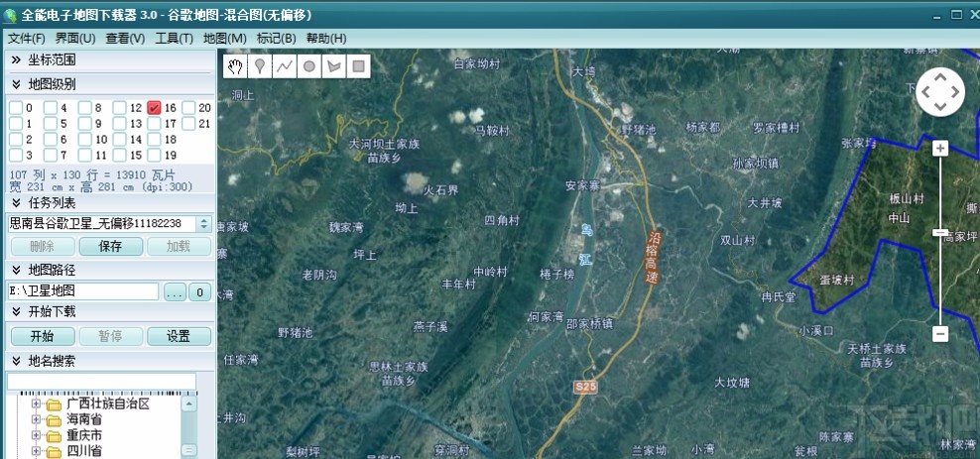Open the 查看(V) menu
Image resolution: width=980 pixels, height=459 pixels.
pos(125,38)
